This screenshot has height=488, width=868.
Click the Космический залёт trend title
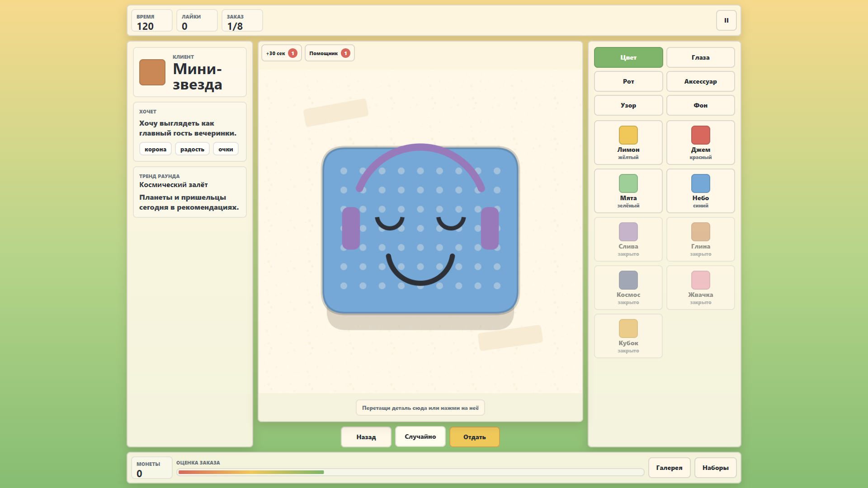click(174, 185)
